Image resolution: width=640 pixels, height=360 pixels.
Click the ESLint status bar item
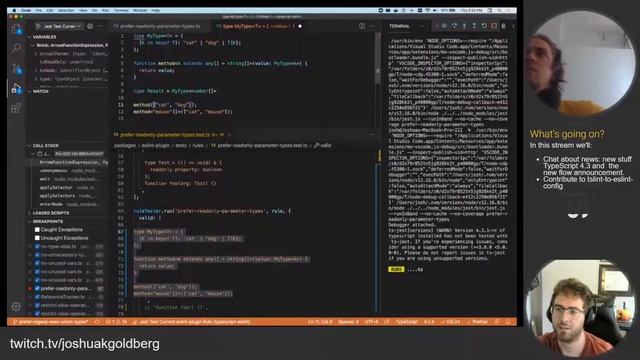pyautogui.click(x=451, y=322)
